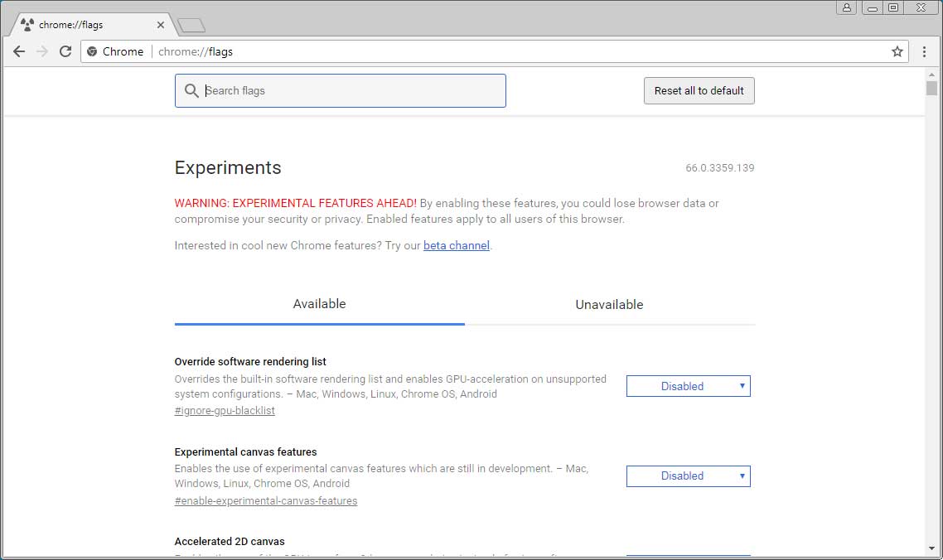The width and height of the screenshot is (943, 560).
Task: Click the Experiments heading
Action: point(228,168)
